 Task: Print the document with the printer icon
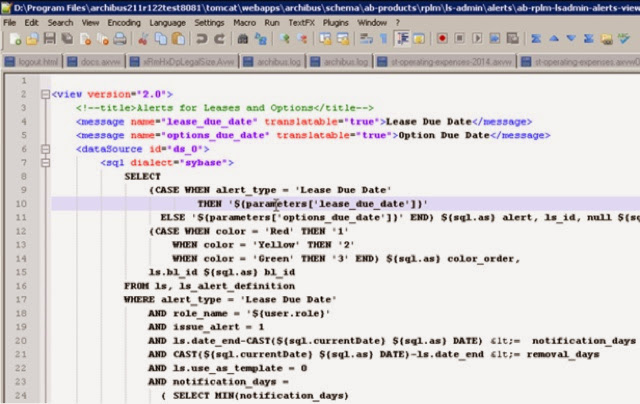120,39
